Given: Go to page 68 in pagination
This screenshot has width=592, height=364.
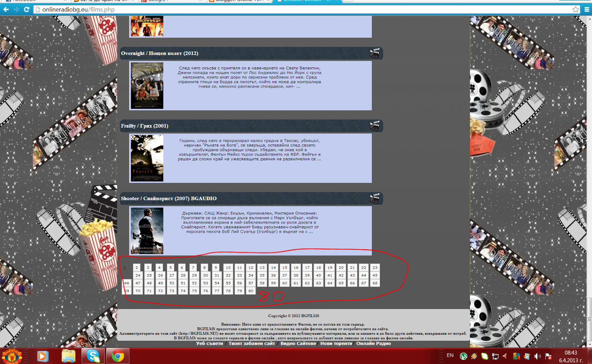Looking at the screenshot, I should click(x=375, y=283).
